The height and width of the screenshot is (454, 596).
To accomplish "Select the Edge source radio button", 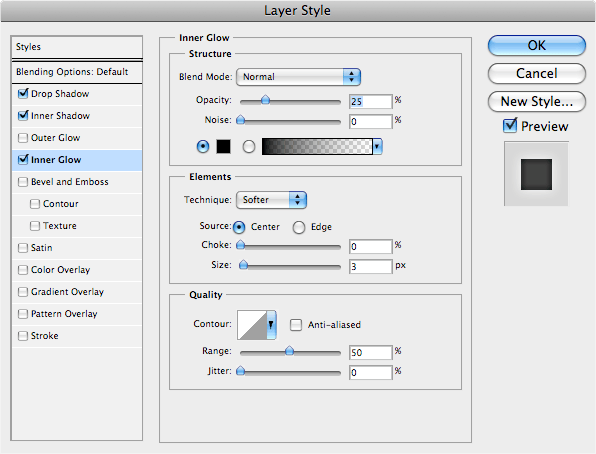I will pos(299,227).
